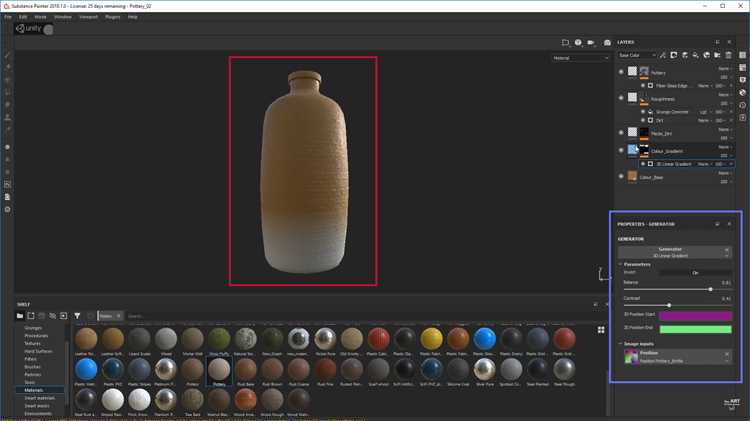Screen dimensions: 750x421
Task: Open blend mode dropdown for 3D Linear Gradient
Action: click(x=704, y=164)
